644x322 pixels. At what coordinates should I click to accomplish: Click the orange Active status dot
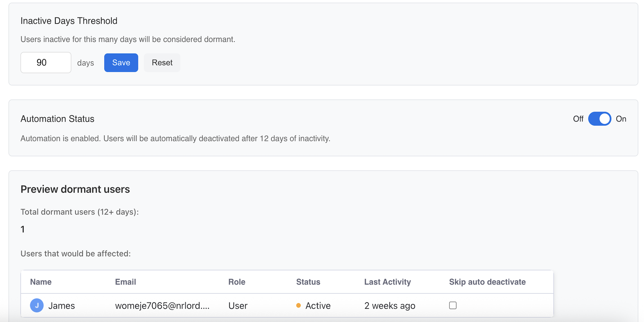(x=298, y=306)
